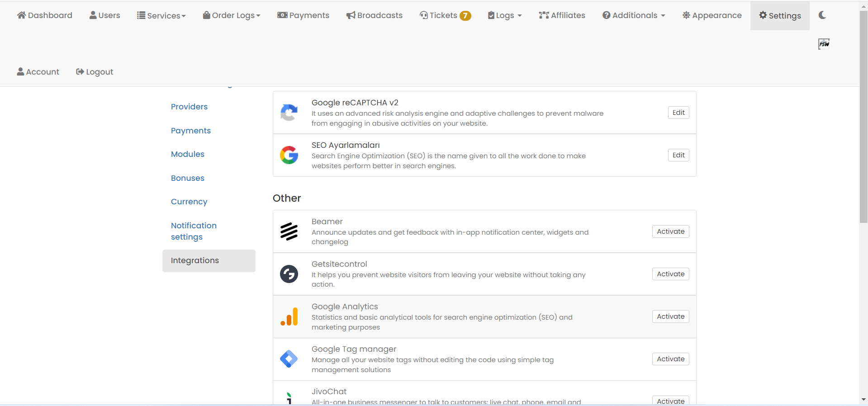Click the Appearance gear icon
868x406 pixels.
[686, 15]
